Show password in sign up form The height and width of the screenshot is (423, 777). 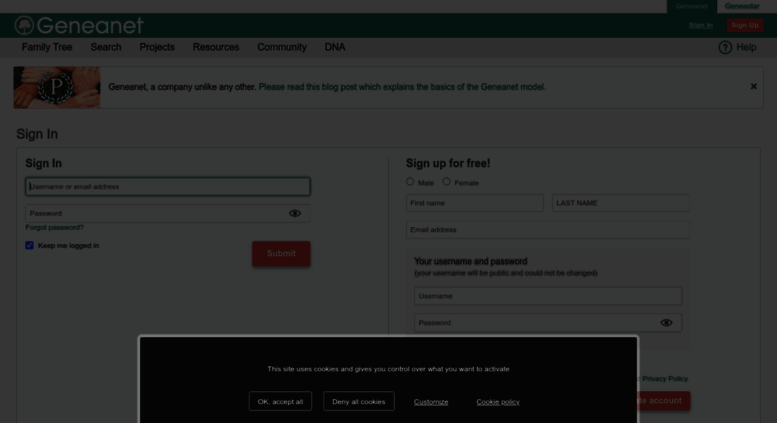pos(666,323)
